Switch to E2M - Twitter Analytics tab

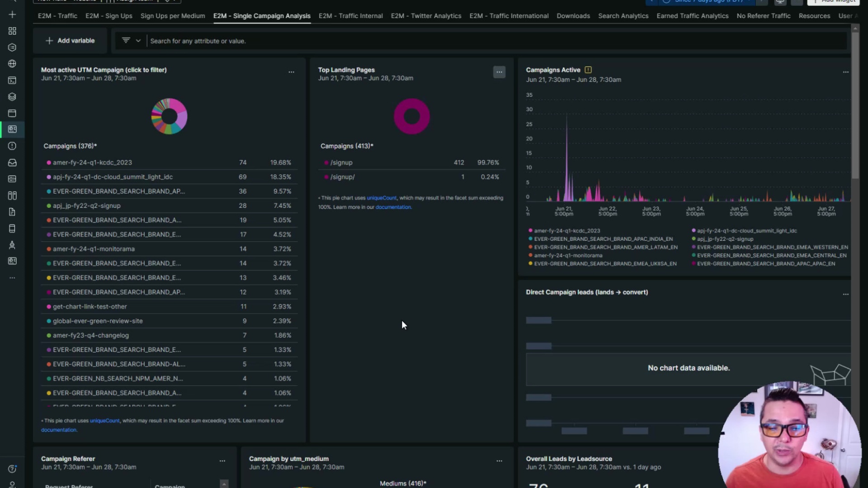pos(426,16)
